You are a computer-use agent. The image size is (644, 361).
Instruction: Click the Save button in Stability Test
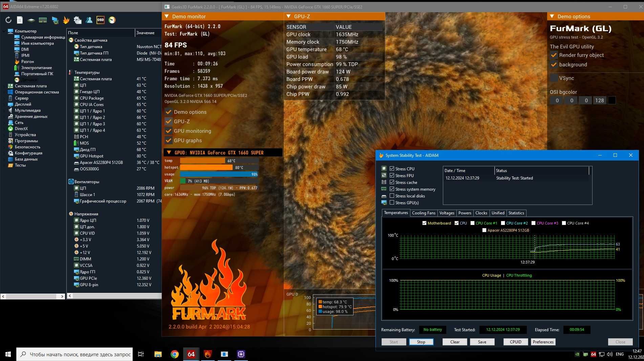pyautogui.click(x=482, y=342)
